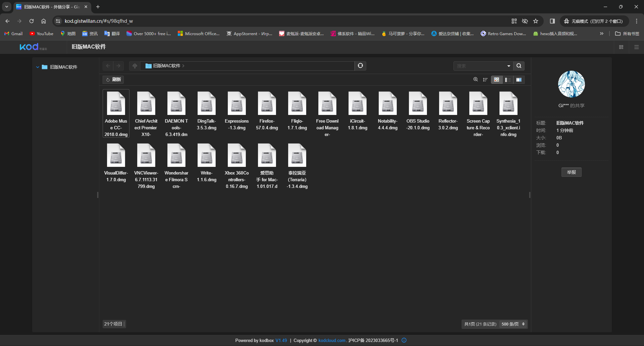This screenshot has width=644, height=346.
Task: Select the Wondershare Filmora Scrn file
Action: 176,165
